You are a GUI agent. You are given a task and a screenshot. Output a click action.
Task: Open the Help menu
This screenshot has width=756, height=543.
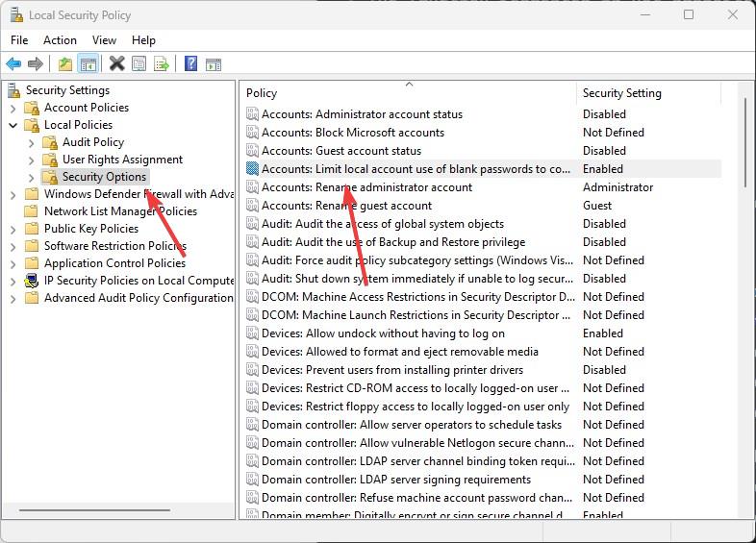click(x=143, y=40)
